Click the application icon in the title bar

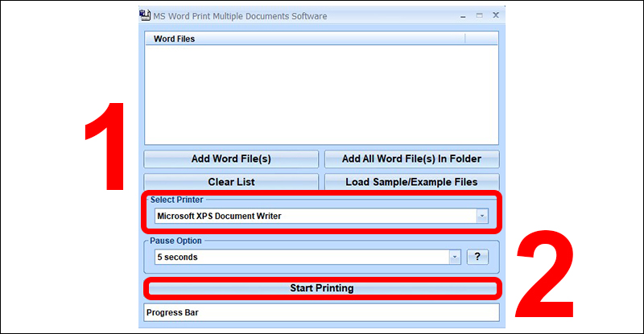(146, 15)
